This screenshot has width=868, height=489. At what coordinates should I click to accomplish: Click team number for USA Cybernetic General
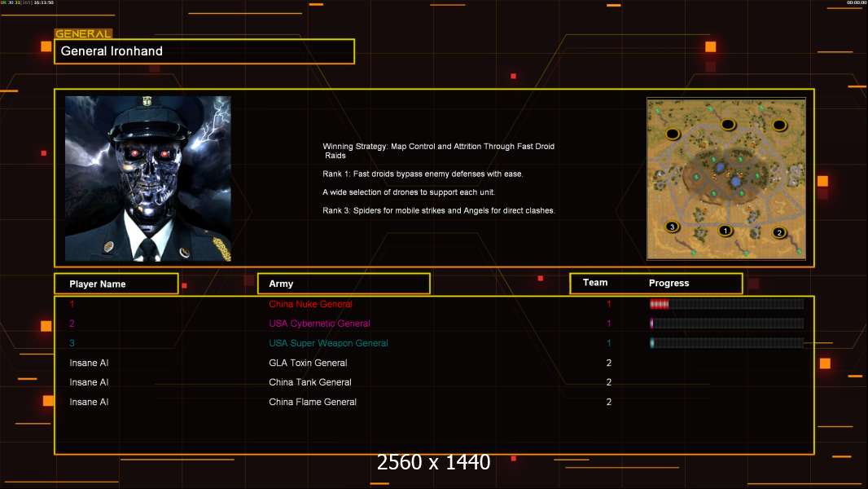(x=609, y=324)
